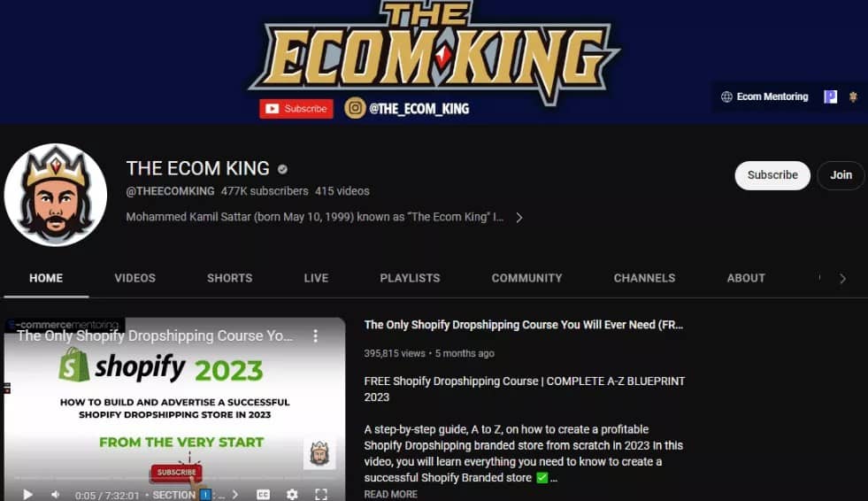Enter fullscreen mode on video
The height and width of the screenshot is (501, 868).
tap(321, 494)
